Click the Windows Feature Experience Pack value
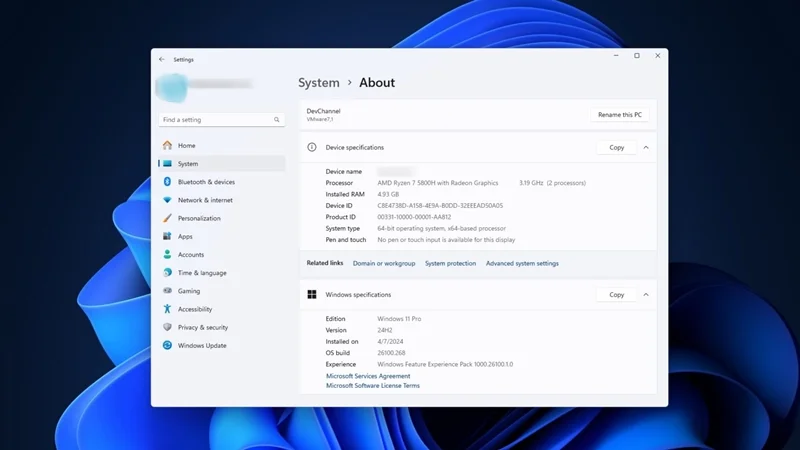This screenshot has width=800, height=450. point(445,364)
